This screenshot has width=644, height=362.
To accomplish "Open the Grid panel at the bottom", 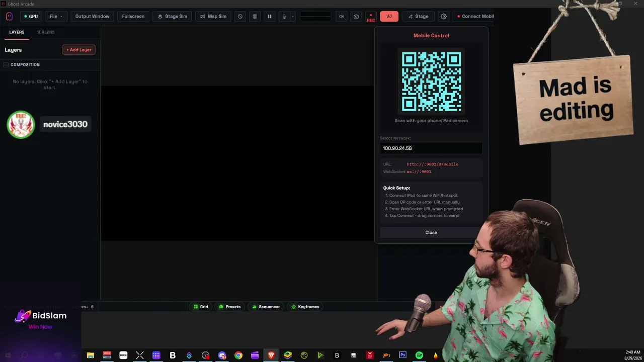I will (201, 307).
